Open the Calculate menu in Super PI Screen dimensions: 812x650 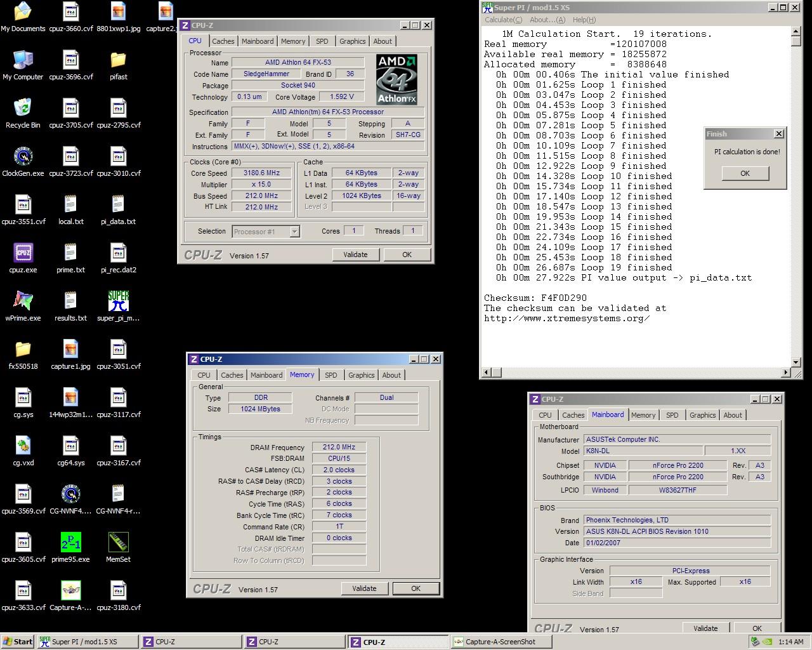point(503,20)
